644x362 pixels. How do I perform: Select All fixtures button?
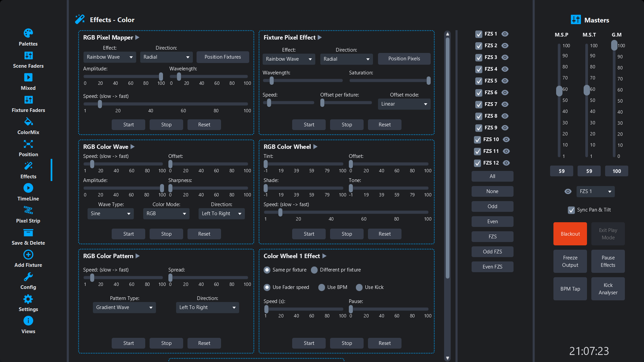pyautogui.click(x=492, y=176)
